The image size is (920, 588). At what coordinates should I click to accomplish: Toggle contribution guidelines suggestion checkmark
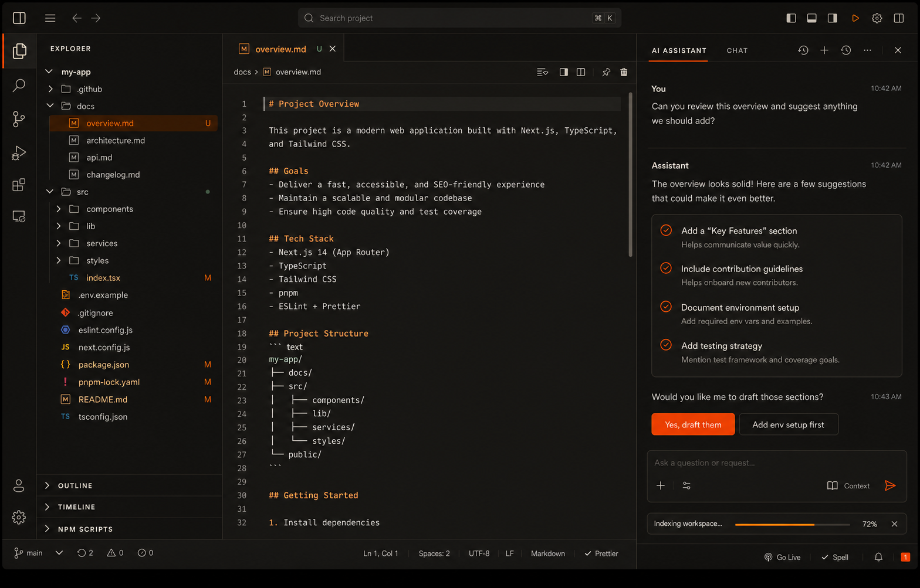click(666, 268)
